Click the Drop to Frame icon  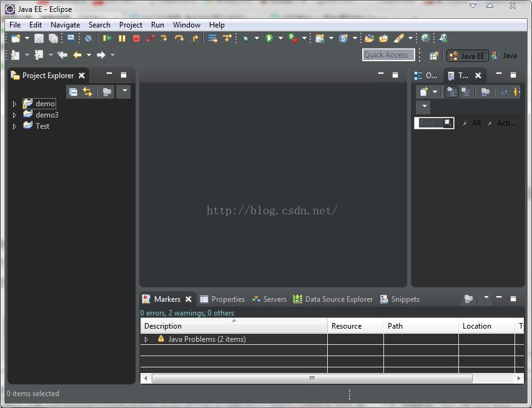212,38
